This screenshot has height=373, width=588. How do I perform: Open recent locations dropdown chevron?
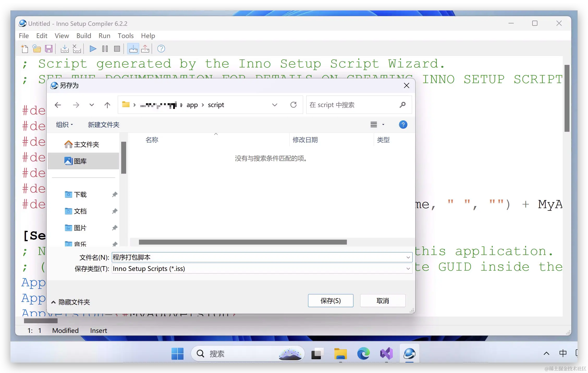coord(92,105)
